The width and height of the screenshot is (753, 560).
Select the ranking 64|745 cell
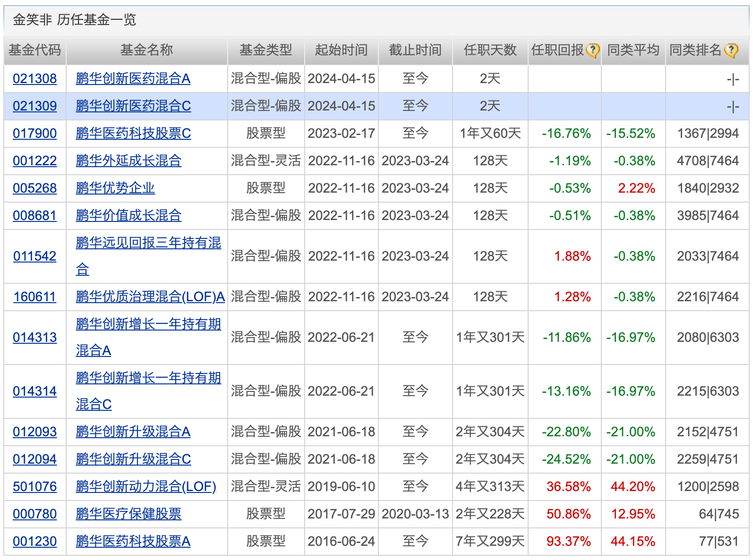point(719,514)
